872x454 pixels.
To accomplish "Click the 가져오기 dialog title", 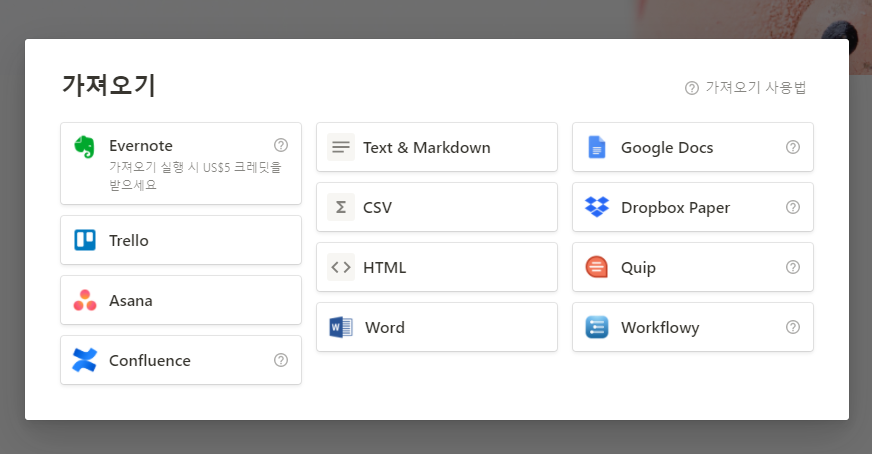I will pos(108,86).
